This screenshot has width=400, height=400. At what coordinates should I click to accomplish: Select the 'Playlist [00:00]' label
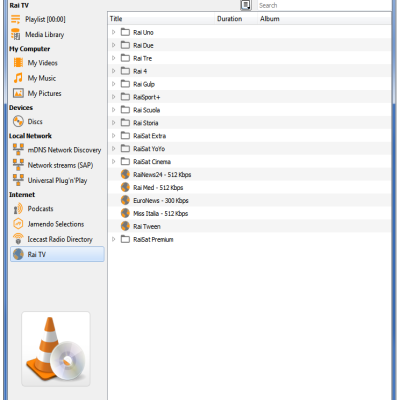(x=45, y=19)
